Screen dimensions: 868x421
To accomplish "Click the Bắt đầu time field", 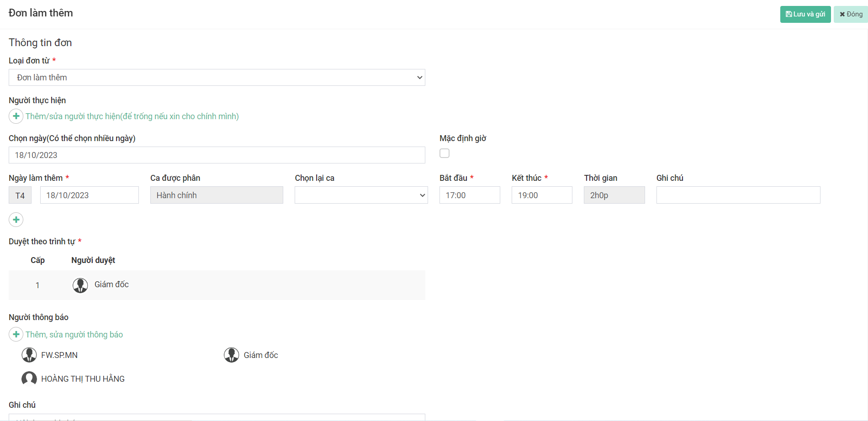I will (x=469, y=195).
